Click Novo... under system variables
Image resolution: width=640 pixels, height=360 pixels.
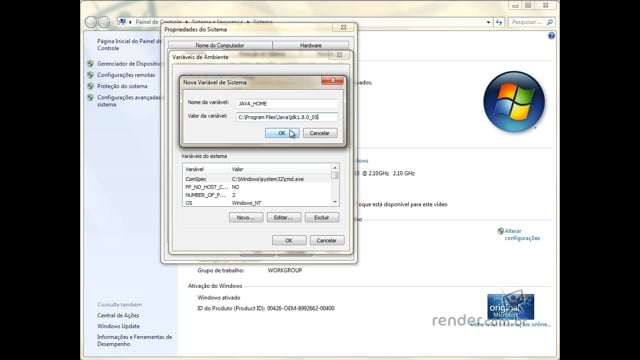click(x=246, y=218)
